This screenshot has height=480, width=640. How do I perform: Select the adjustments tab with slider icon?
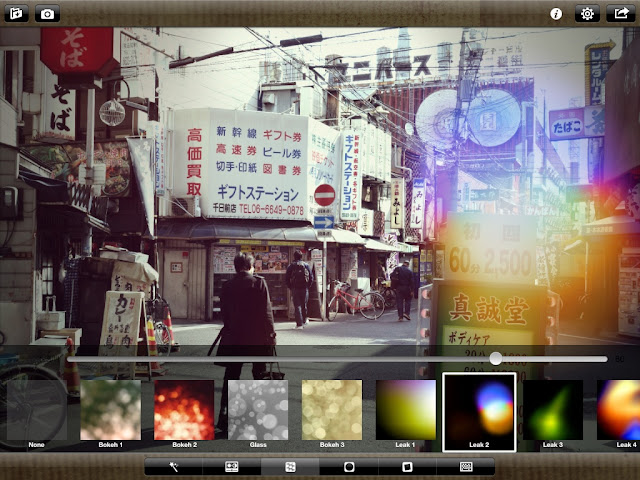coord(232,467)
